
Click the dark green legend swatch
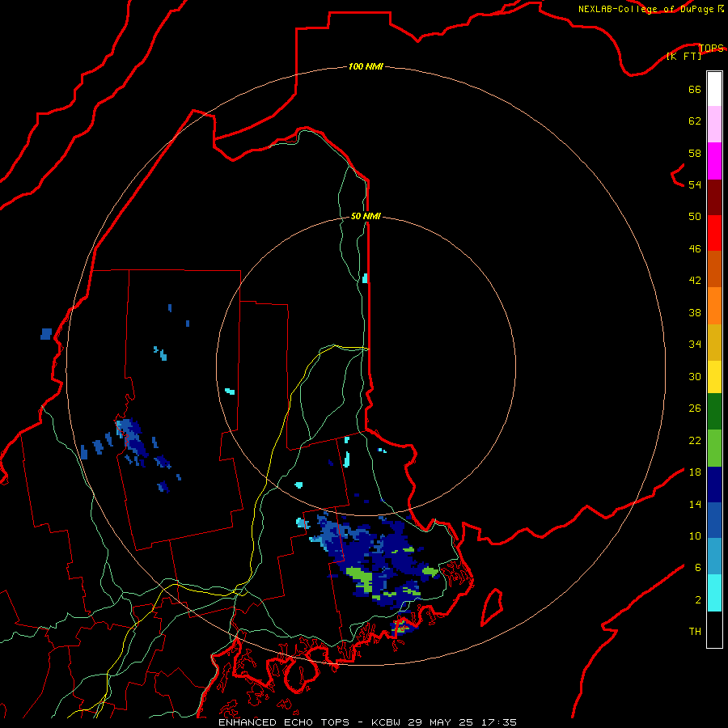[714, 412]
